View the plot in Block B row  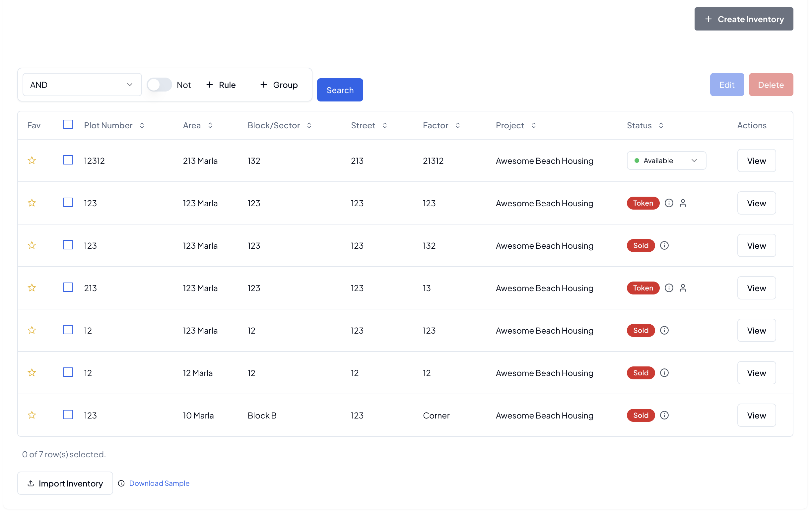756,415
